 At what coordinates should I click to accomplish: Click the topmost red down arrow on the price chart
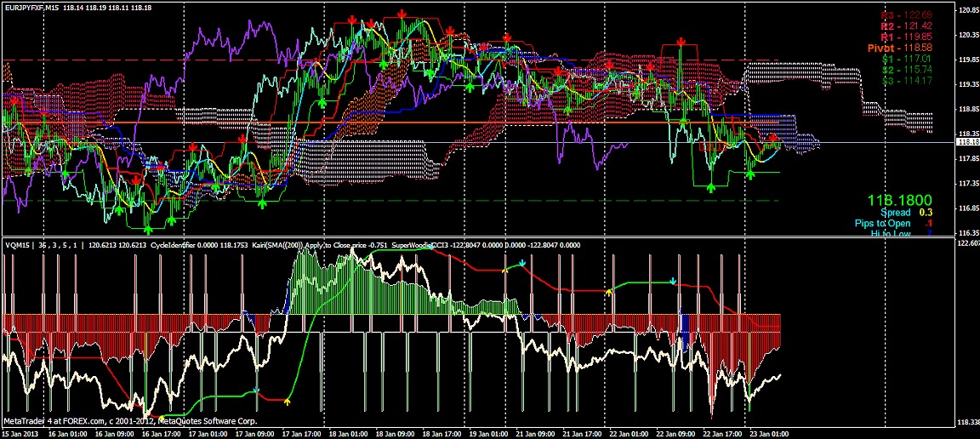[401, 14]
